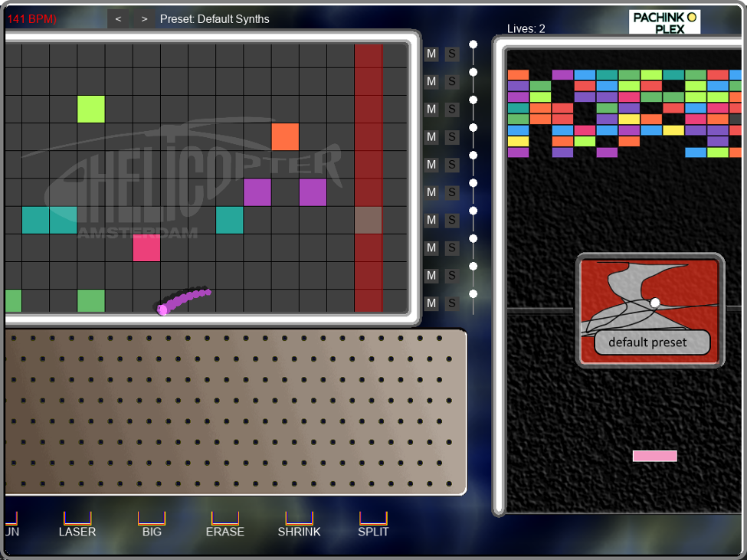The height and width of the screenshot is (560, 747).
Task: Click the Pachinkoplex logo
Action: 664,22
